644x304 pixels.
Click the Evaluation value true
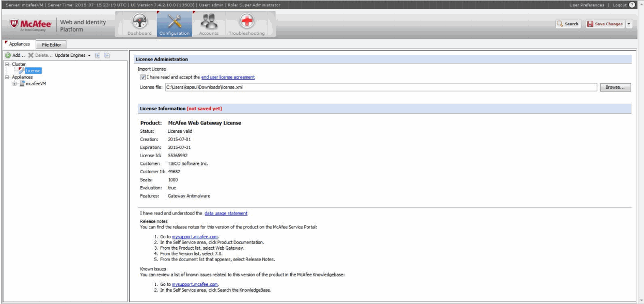point(172,188)
